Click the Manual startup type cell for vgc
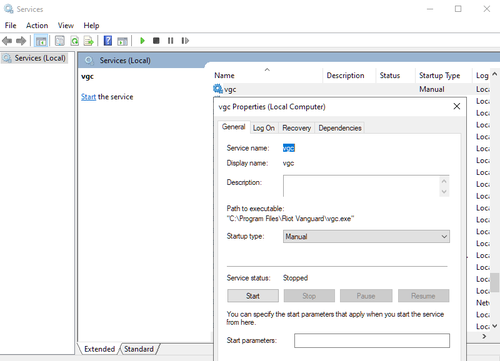This screenshot has height=361, width=500. 432,89
